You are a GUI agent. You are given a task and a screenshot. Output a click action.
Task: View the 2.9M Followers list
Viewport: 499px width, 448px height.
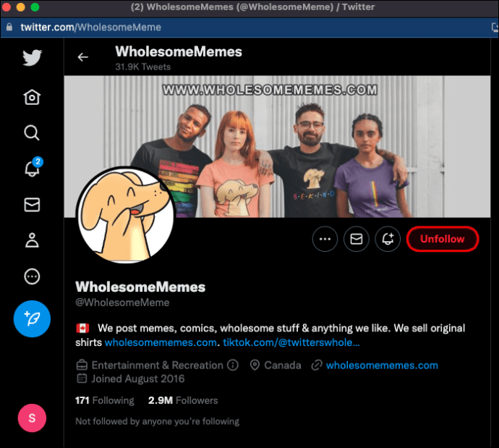click(183, 400)
